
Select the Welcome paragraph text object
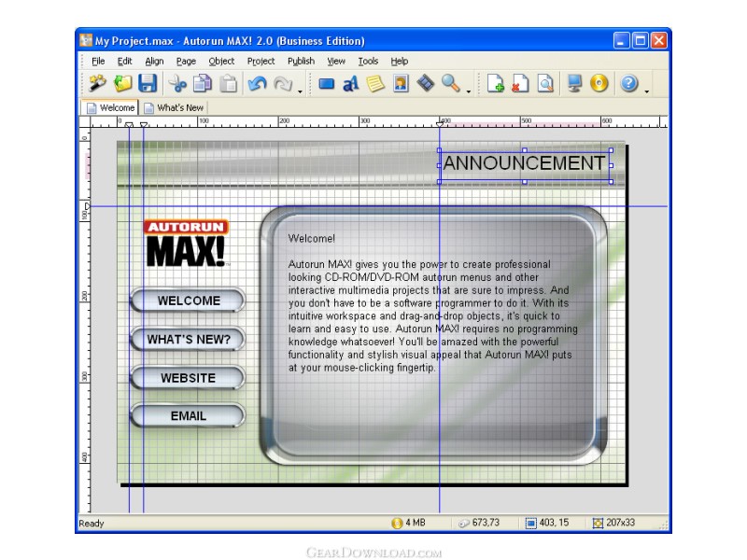pyautogui.click(x=432, y=302)
